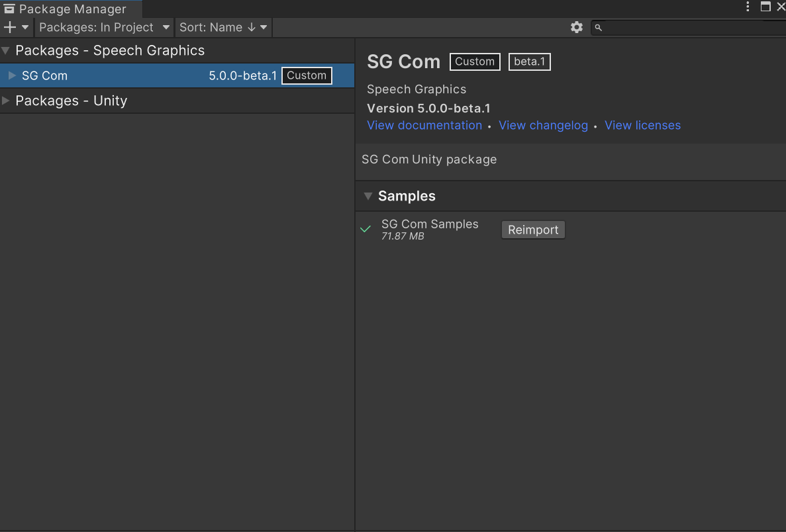Open the Packages: In Project filter dropdown
The image size is (786, 532).
pyautogui.click(x=103, y=27)
